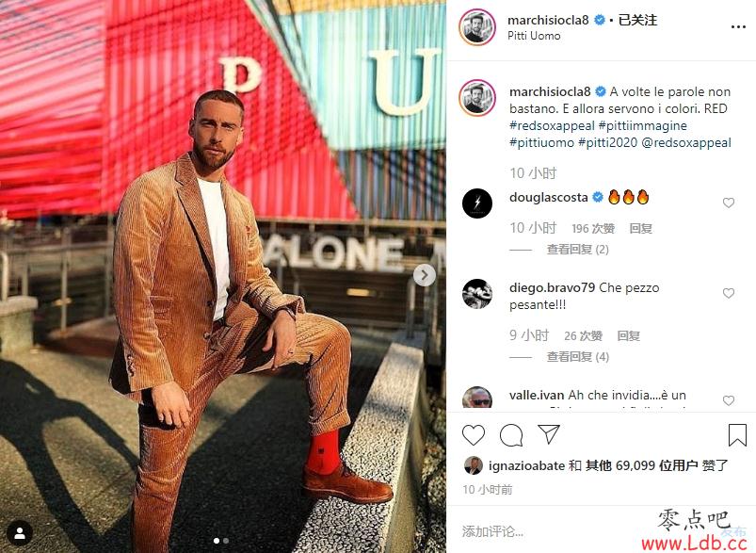Like douglascosta's comment heart
Viewport: 756px width, 553px height.
point(729,203)
